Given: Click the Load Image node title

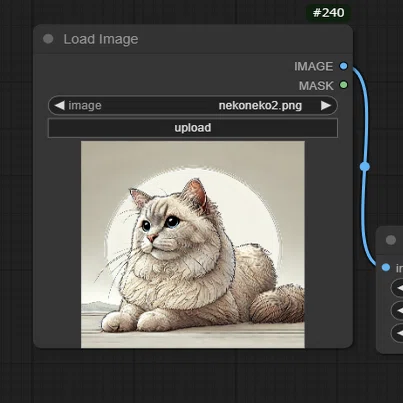Looking at the screenshot, I should coord(101,39).
